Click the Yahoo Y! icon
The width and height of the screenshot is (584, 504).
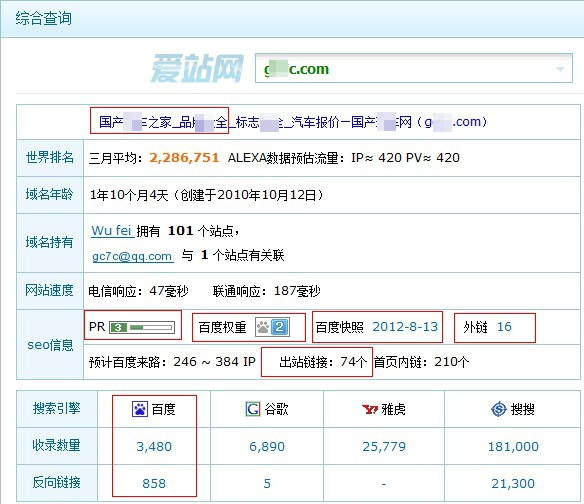pyautogui.click(x=370, y=409)
